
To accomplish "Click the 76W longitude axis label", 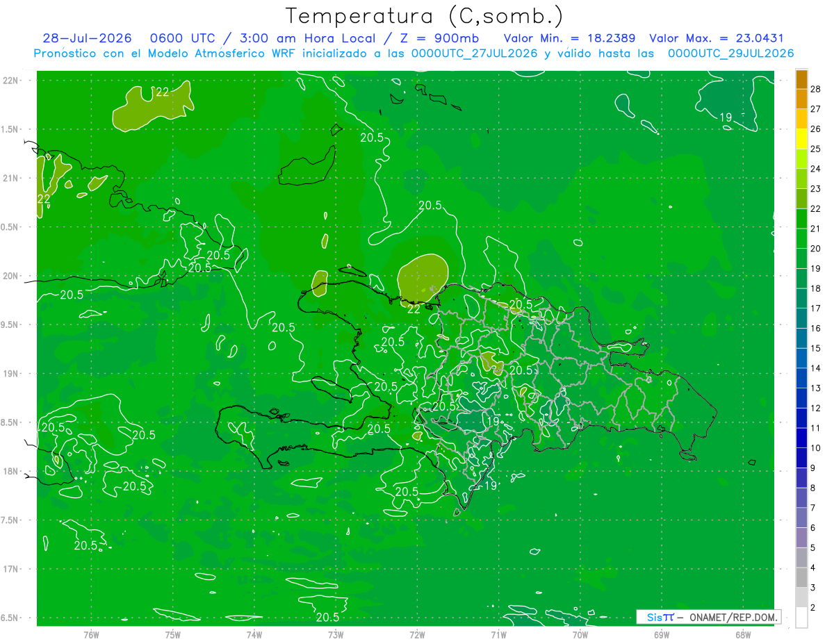I will (x=91, y=634).
